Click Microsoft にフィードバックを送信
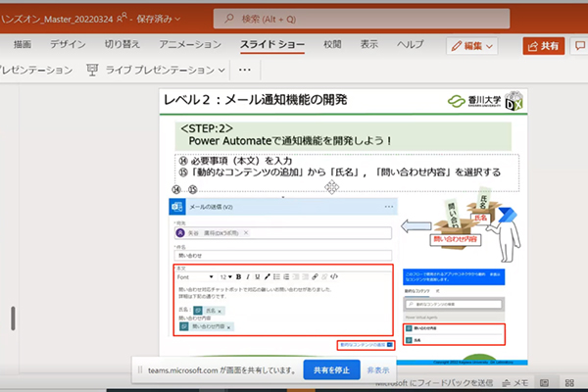This screenshot has width=588, height=392. (434, 383)
